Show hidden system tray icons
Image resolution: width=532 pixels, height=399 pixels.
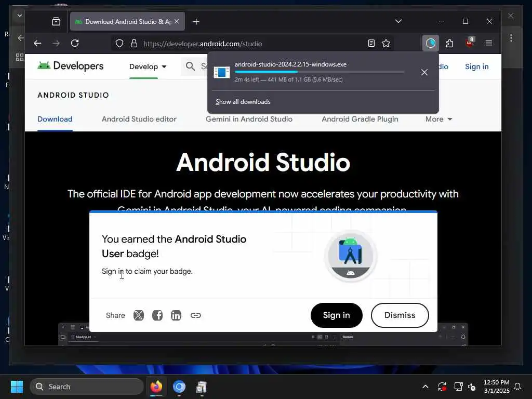coord(425,387)
